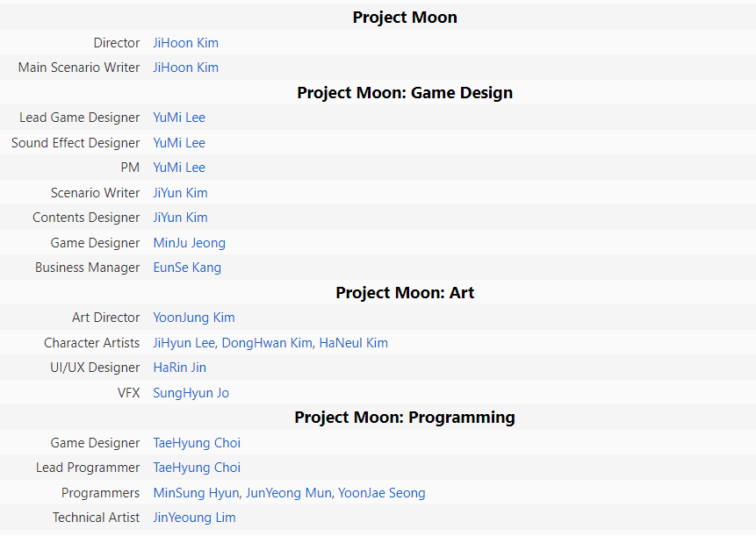Image resolution: width=756 pixels, height=536 pixels.
Task: Click JiHyun Lee under Character Artists
Action: (184, 343)
